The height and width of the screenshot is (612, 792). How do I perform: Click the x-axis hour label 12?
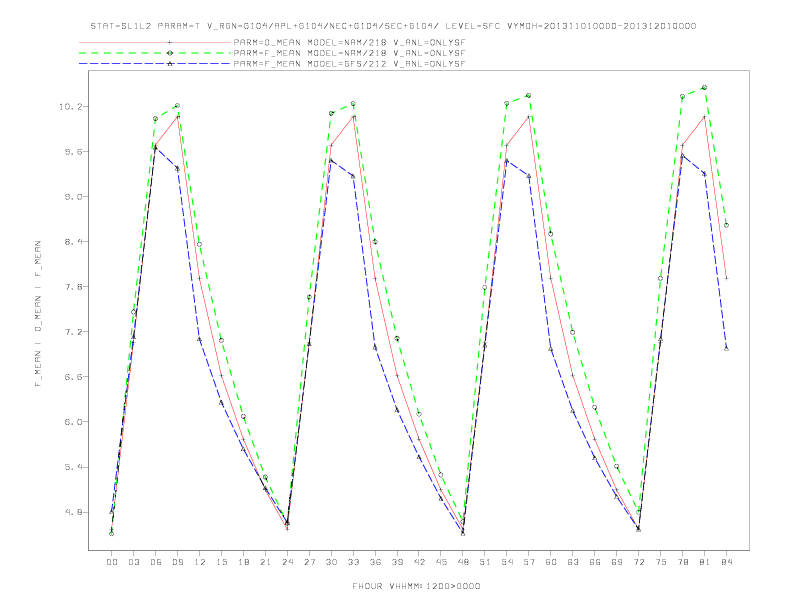(200, 562)
